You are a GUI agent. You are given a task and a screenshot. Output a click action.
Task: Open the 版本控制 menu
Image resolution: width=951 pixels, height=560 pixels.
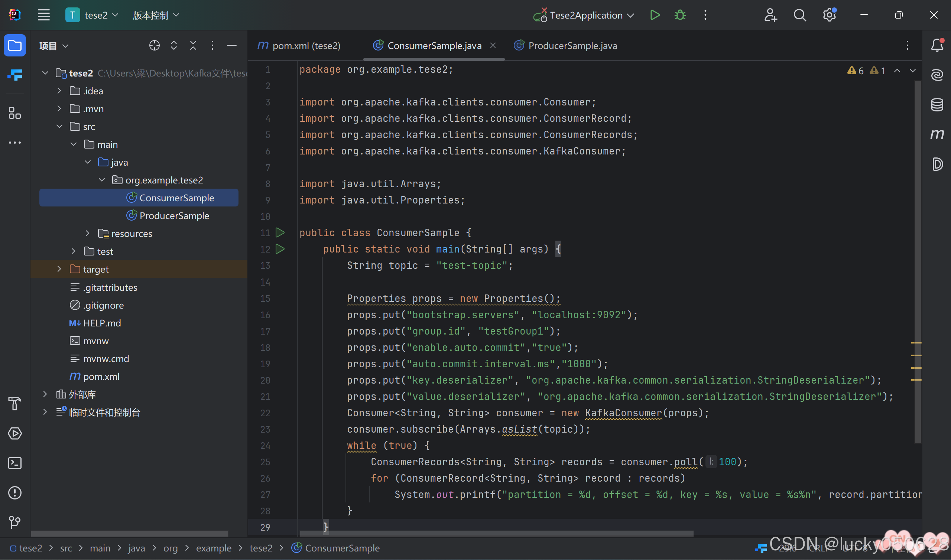(x=156, y=15)
